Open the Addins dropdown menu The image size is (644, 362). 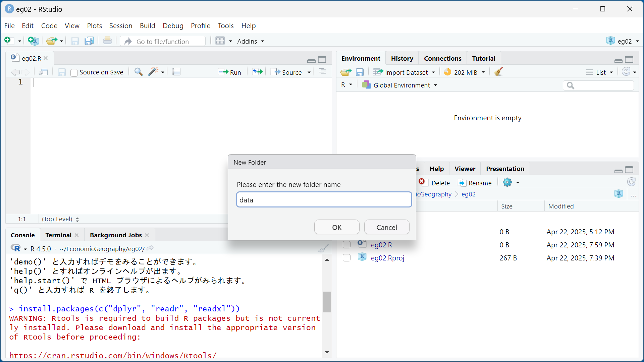(251, 41)
